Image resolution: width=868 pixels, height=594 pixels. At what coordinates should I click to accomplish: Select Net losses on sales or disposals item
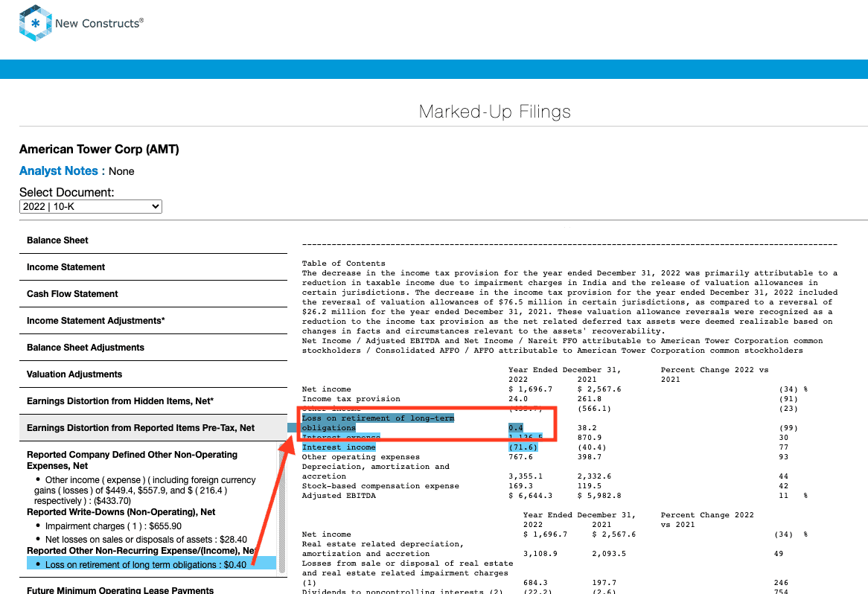[146, 539]
